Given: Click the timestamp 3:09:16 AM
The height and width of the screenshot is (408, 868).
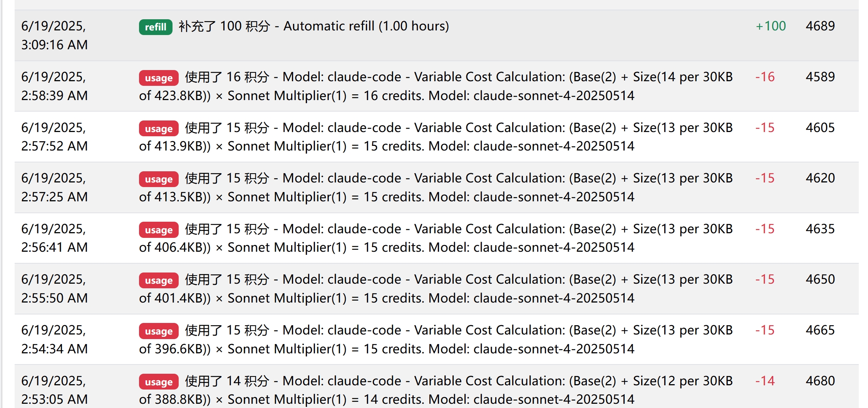Looking at the screenshot, I should click(54, 45).
